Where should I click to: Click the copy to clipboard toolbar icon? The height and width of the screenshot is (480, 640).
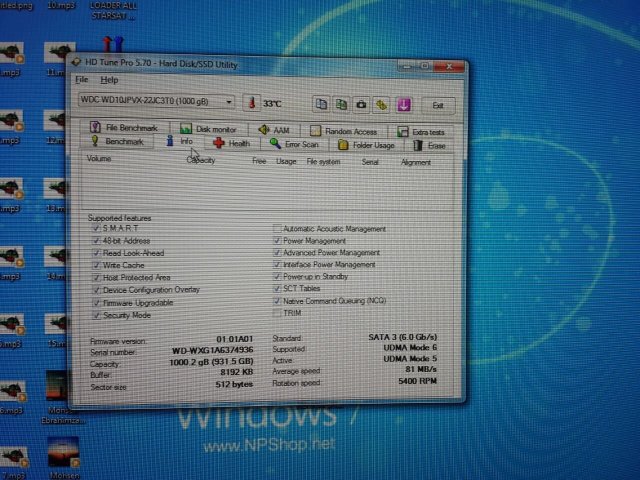pyautogui.click(x=321, y=104)
